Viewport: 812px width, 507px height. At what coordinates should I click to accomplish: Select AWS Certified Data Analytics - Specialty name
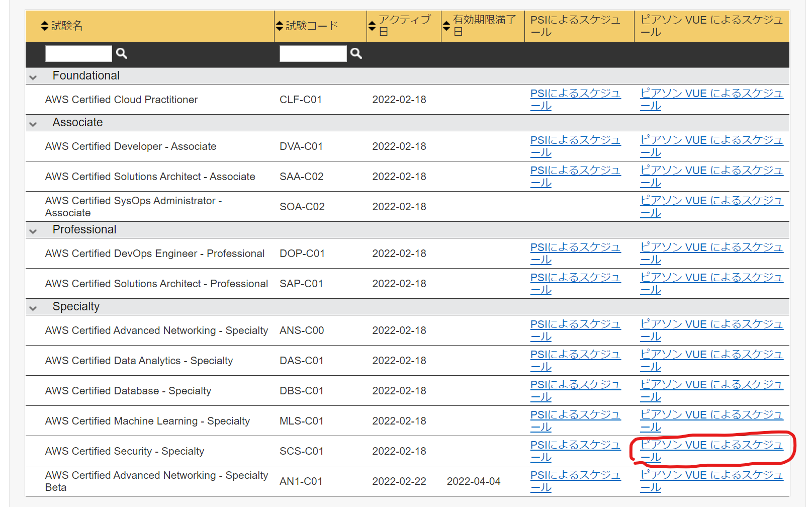tap(139, 361)
